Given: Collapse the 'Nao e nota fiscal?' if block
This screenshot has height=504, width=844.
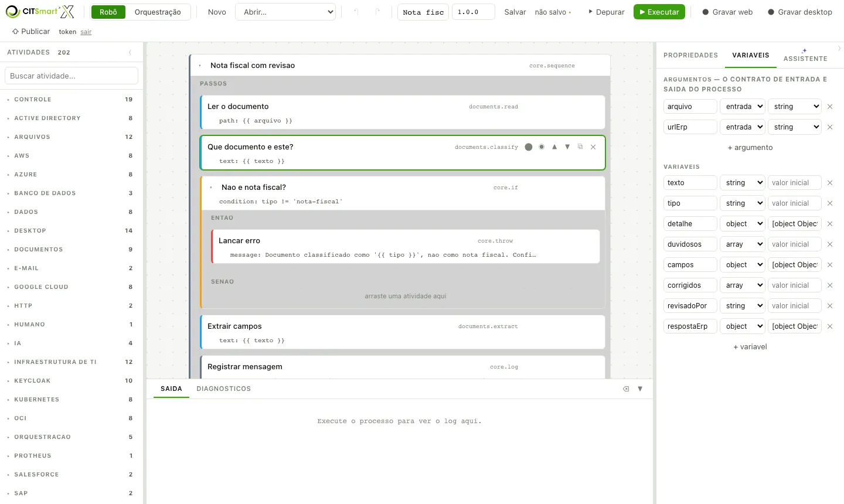Looking at the screenshot, I should (211, 188).
